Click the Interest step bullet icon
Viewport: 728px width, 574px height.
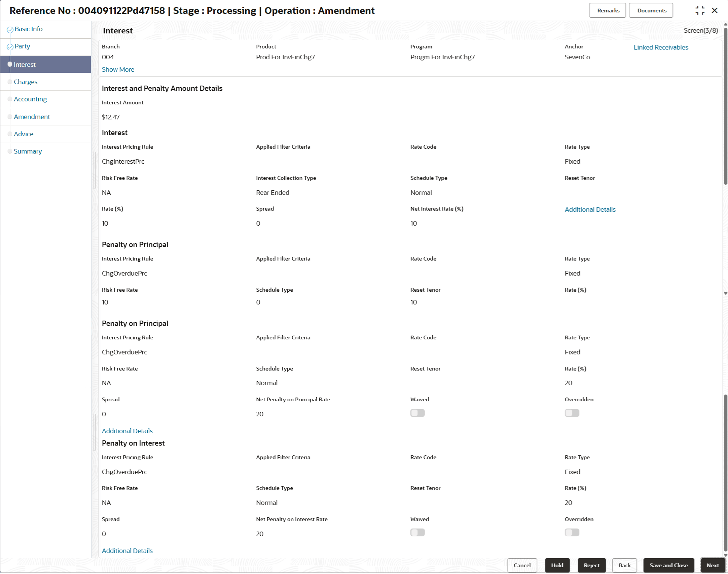[10, 65]
